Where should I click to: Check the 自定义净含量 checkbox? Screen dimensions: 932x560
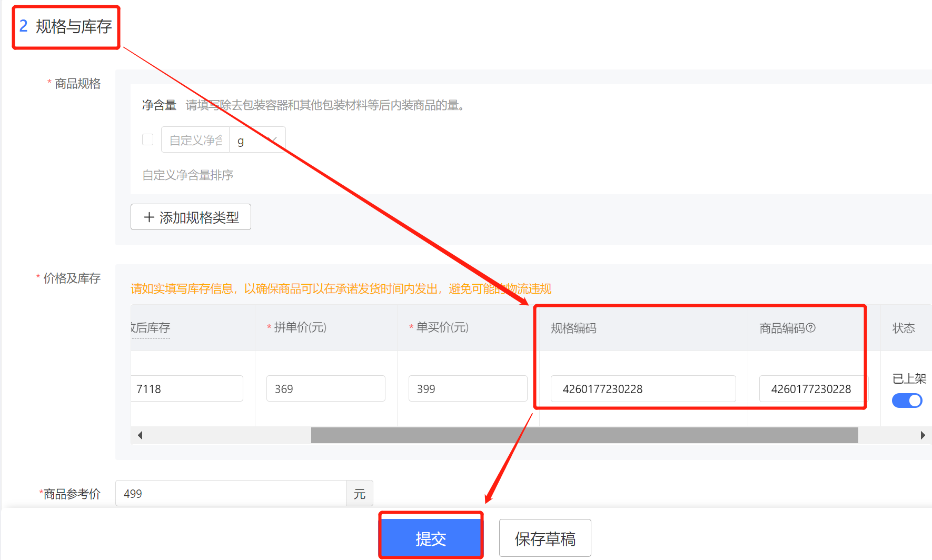pos(148,139)
